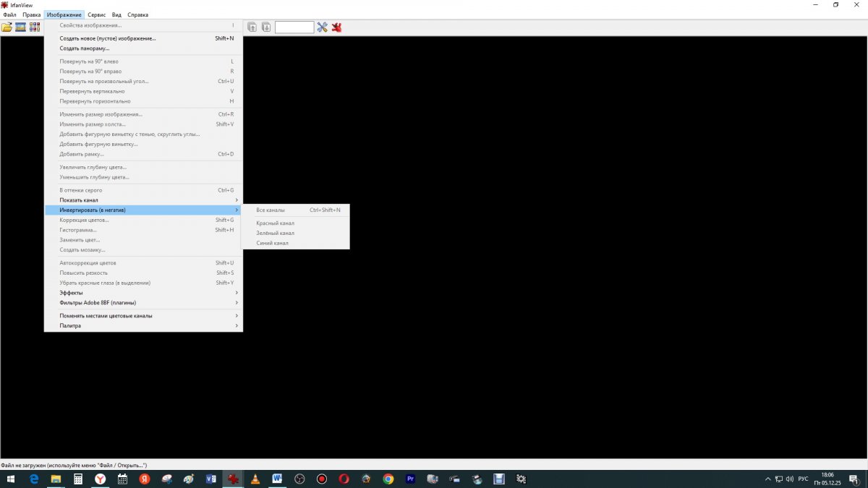Click the next page arrow toolbar icon
Viewport: 868px width, 488px height.
pyautogui.click(x=266, y=27)
